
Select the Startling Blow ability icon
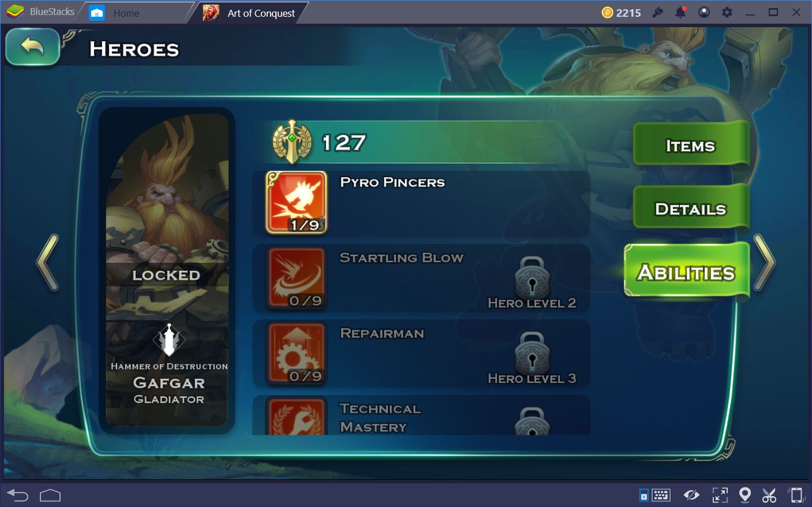click(297, 278)
